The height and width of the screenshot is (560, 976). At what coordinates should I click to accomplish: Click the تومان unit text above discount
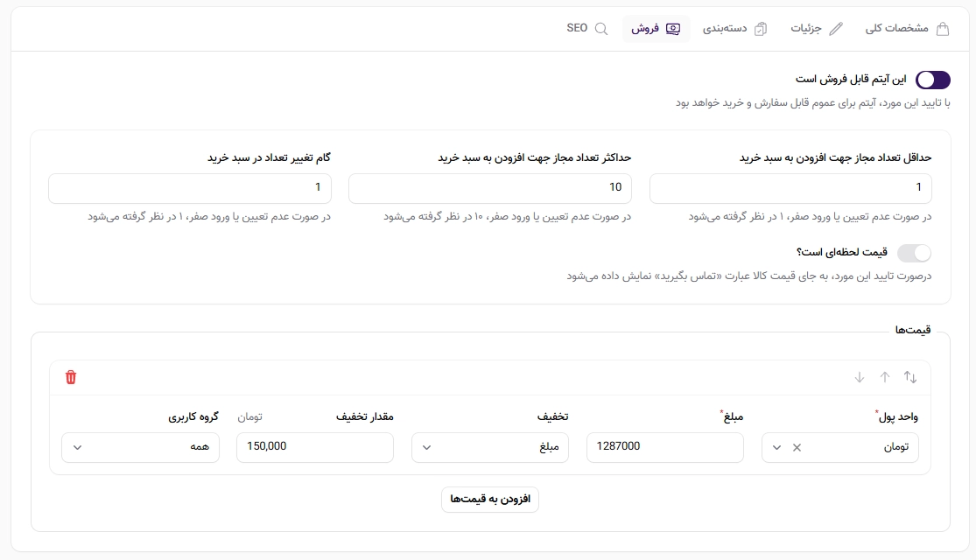(x=249, y=416)
